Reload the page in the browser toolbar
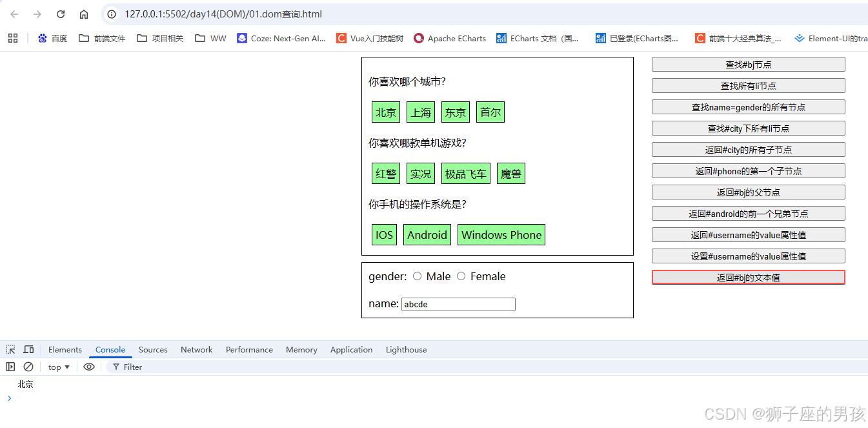The width and height of the screenshot is (868, 428). point(60,14)
